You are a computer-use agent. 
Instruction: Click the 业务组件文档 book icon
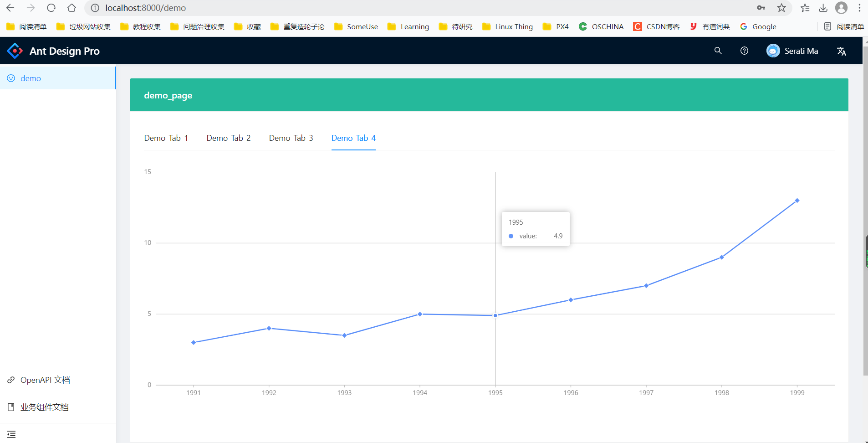[11, 407]
